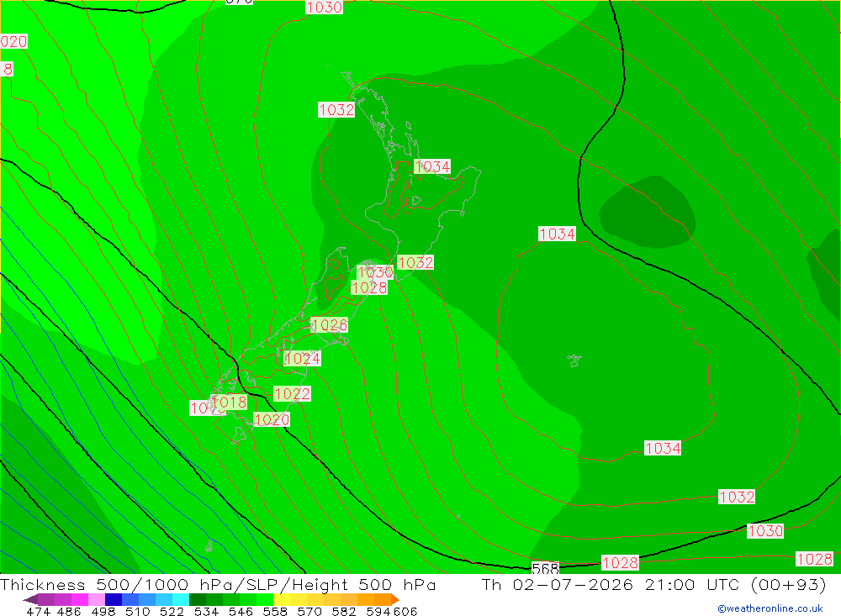Select legend value 498
This screenshot has height=616, width=841.
click(103, 611)
